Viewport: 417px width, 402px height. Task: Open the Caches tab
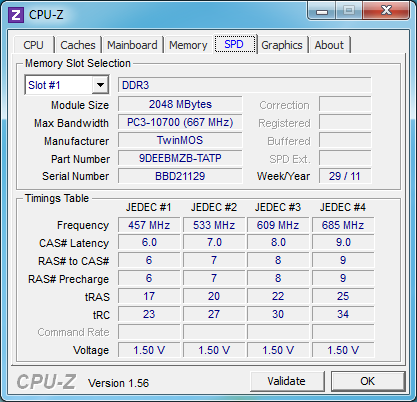(78, 45)
